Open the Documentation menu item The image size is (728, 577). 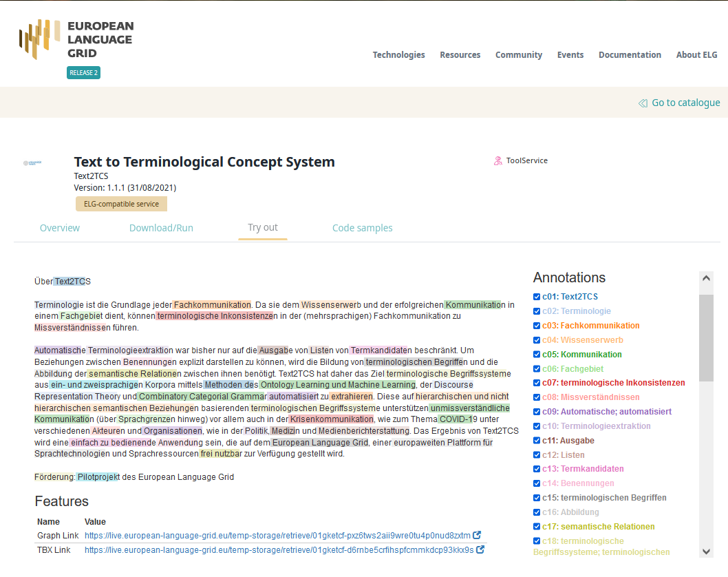pyautogui.click(x=630, y=55)
